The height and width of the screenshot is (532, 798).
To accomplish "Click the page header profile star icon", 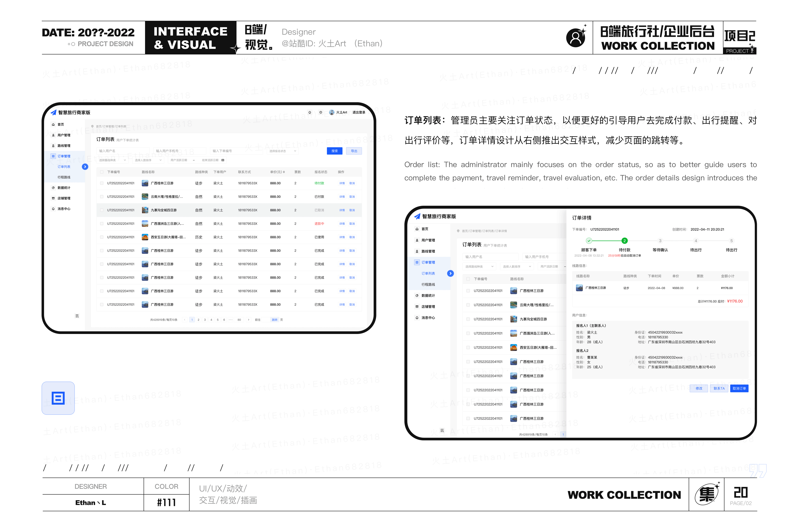I will [576, 37].
